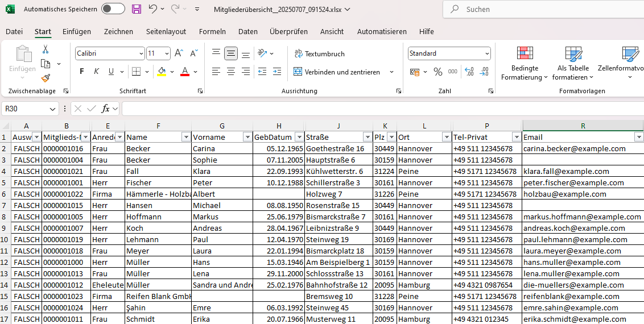Click the Undo arrow icon

click(152, 9)
